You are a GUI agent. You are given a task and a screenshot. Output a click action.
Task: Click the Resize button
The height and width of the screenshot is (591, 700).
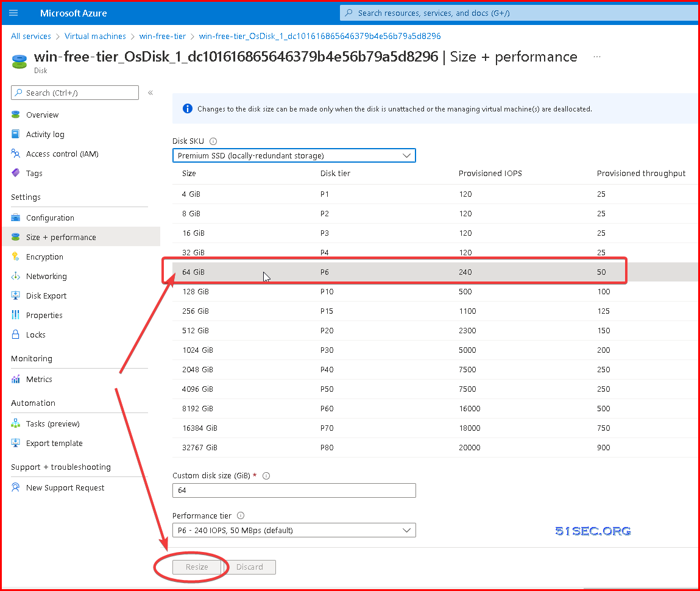[197, 567]
